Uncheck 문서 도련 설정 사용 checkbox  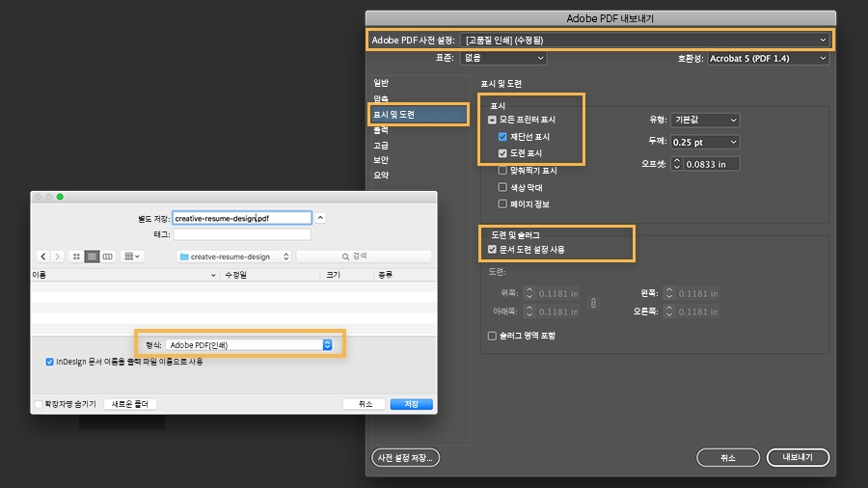492,250
